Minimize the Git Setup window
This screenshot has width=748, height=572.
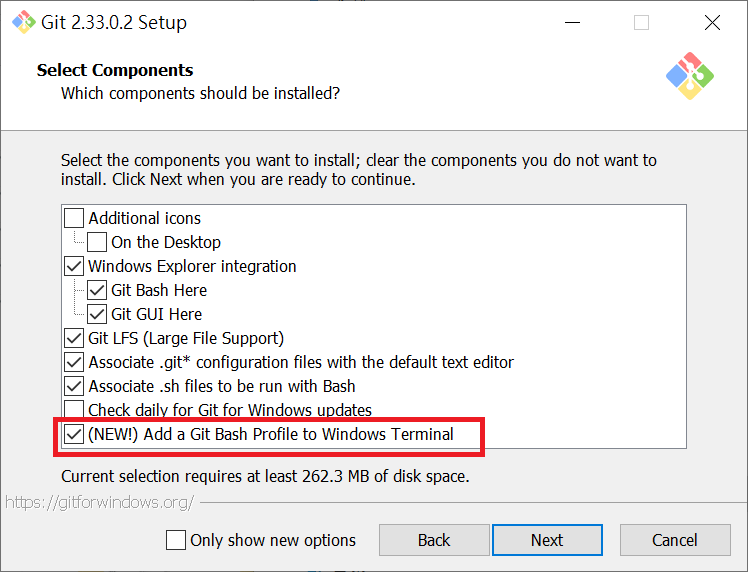click(x=572, y=22)
